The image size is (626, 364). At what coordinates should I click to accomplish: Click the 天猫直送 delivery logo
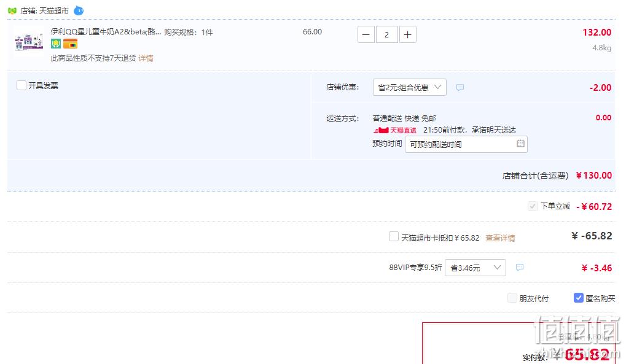[x=395, y=130]
